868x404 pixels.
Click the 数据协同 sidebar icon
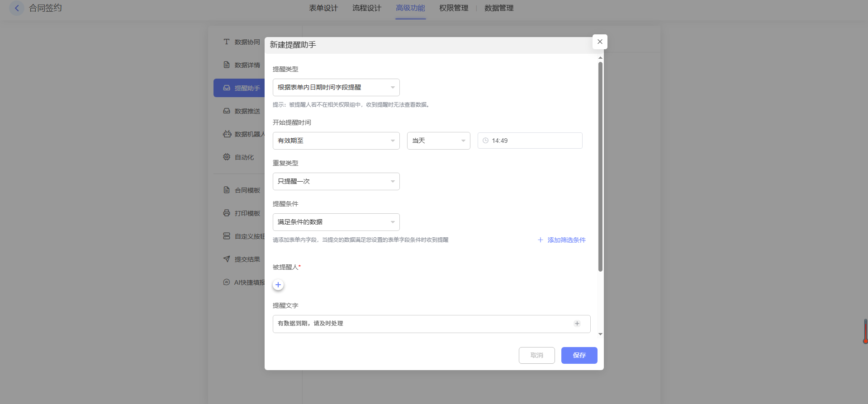click(227, 42)
